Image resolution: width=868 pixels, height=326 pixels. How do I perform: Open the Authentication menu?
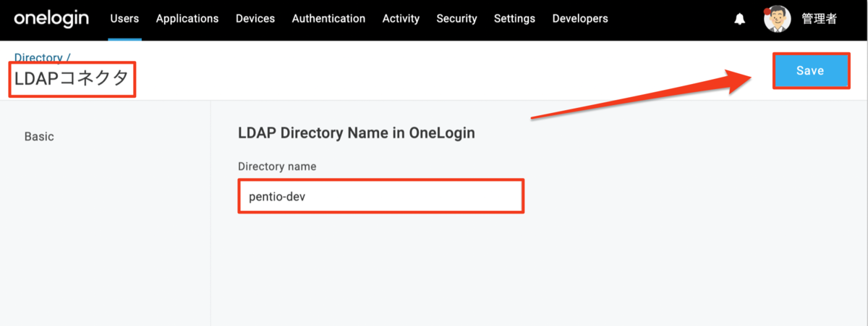[x=328, y=19]
